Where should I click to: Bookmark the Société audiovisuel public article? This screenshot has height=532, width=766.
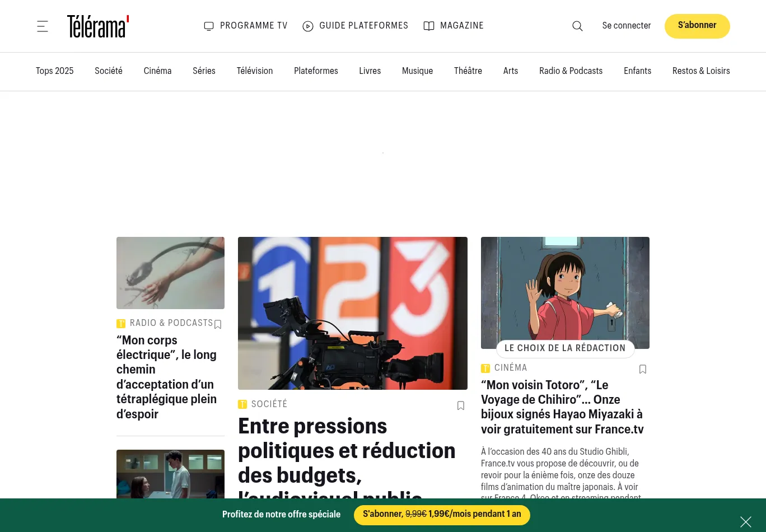[x=461, y=405]
